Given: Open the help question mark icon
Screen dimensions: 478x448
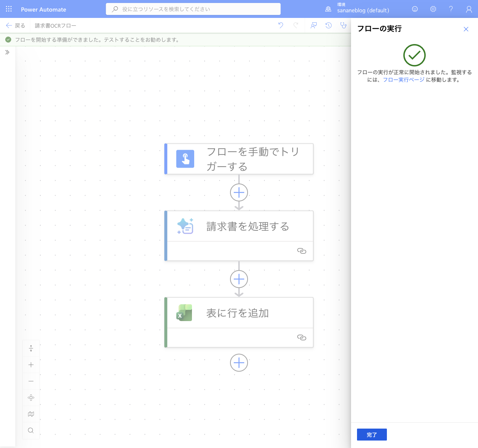Looking at the screenshot, I should click(x=451, y=9).
